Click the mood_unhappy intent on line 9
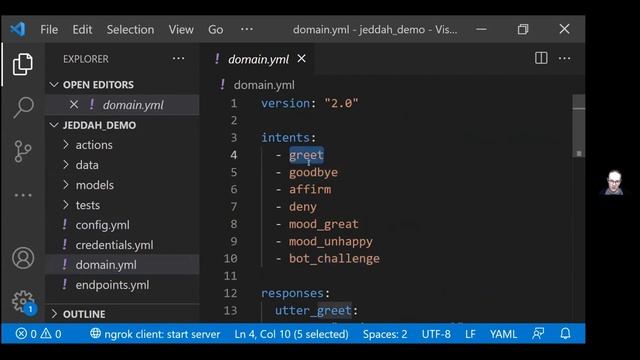640x360 pixels. pyautogui.click(x=331, y=241)
